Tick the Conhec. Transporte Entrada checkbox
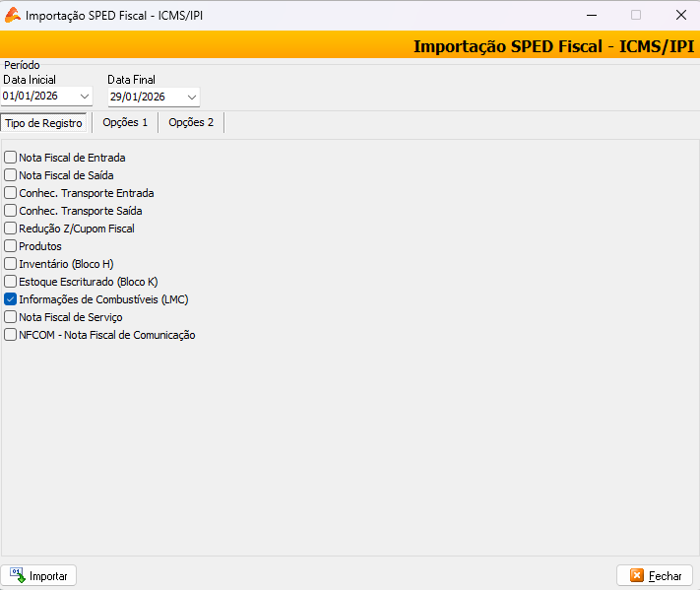The height and width of the screenshot is (590, 700). pos(11,193)
